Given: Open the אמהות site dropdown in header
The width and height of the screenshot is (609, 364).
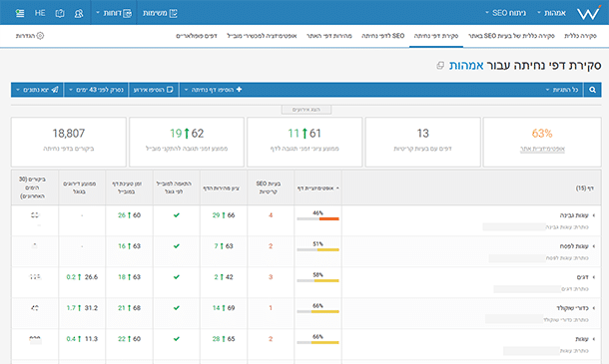Looking at the screenshot, I should pyautogui.click(x=551, y=13).
